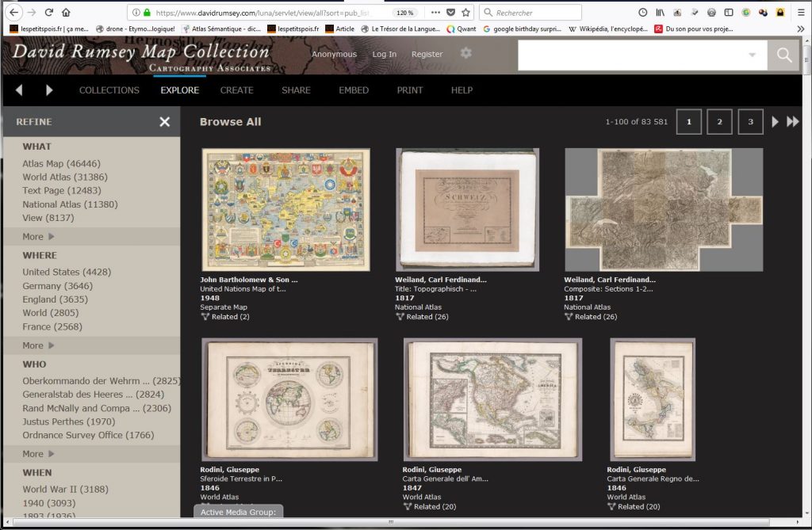Close the Refine panel with X
The height and width of the screenshot is (530, 812).
[x=164, y=122]
